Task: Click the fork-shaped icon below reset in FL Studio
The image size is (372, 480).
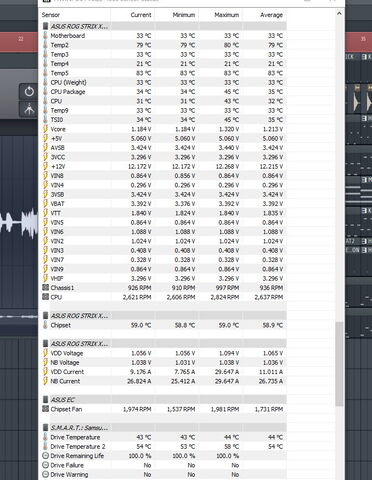Action: point(29,109)
